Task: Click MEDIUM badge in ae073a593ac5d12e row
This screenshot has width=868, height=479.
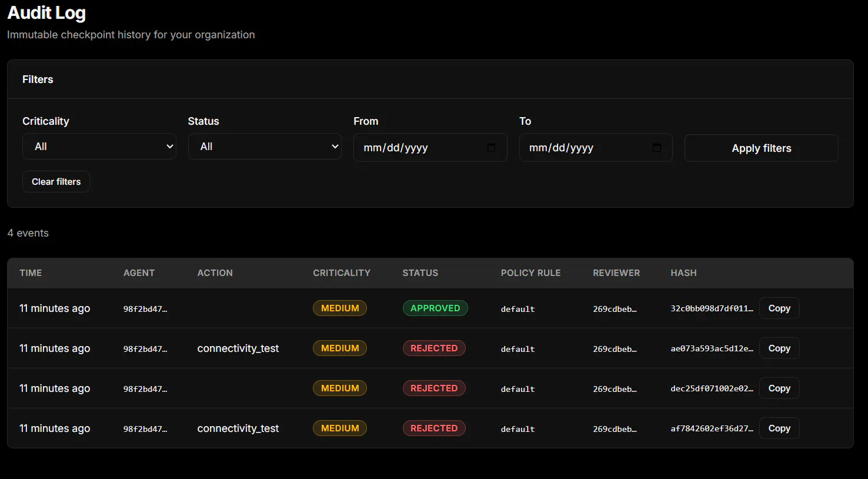Action: 340,348
